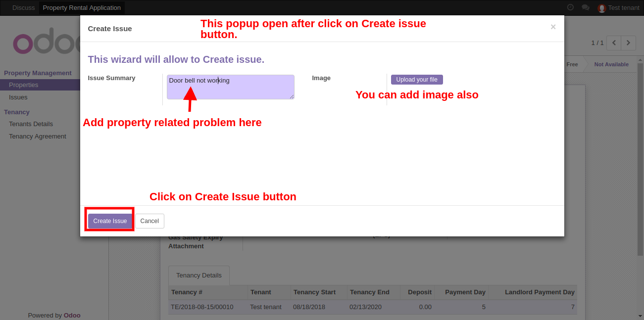
Task: Select Properties in the sidebar
Action: (23, 85)
